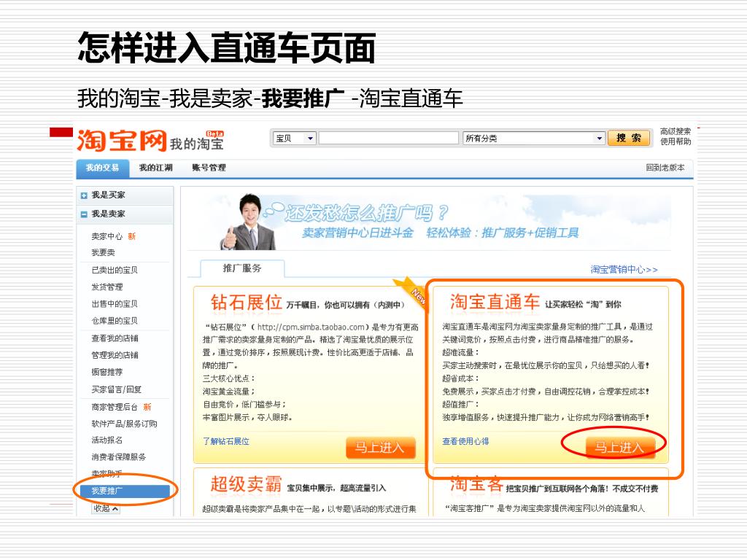
Task: Open 软件产品/服务订购 in sidebar
Action: [x=124, y=424]
